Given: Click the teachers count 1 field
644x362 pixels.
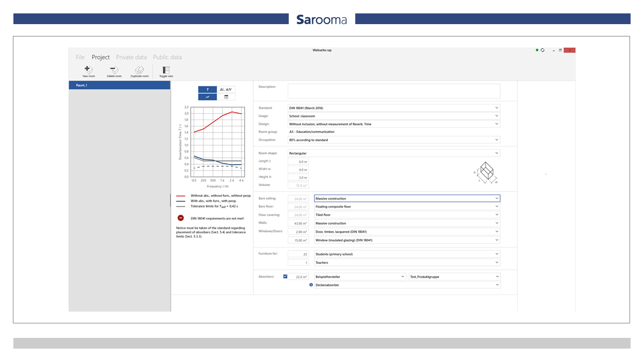Looking at the screenshot, I should (x=298, y=262).
